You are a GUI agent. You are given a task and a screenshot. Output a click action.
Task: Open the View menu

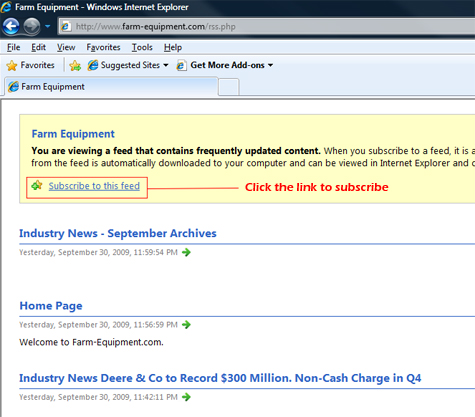pos(66,47)
